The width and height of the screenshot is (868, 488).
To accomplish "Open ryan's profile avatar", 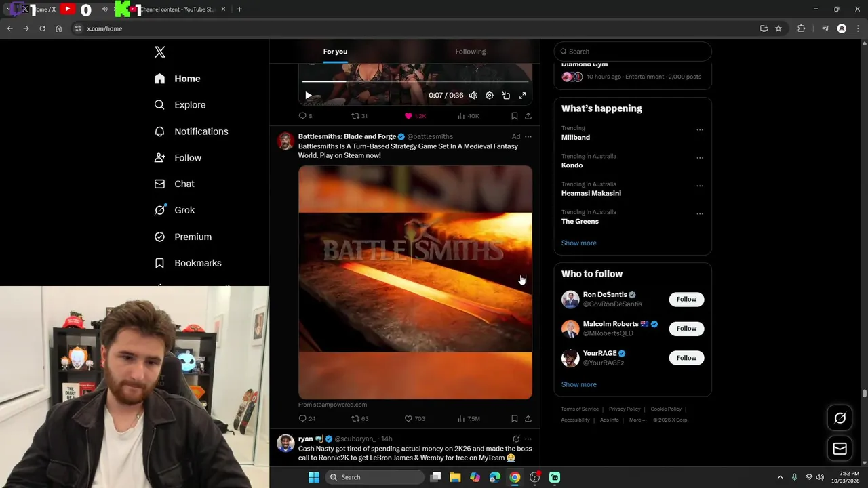I will [285, 443].
